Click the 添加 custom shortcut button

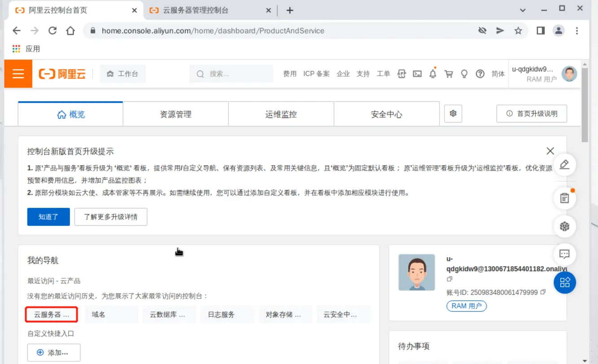54,353
